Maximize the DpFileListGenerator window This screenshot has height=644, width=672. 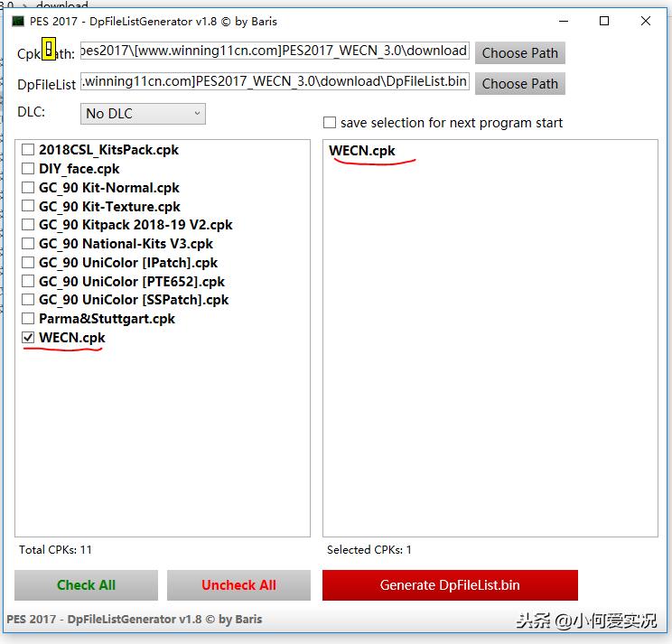(x=604, y=21)
